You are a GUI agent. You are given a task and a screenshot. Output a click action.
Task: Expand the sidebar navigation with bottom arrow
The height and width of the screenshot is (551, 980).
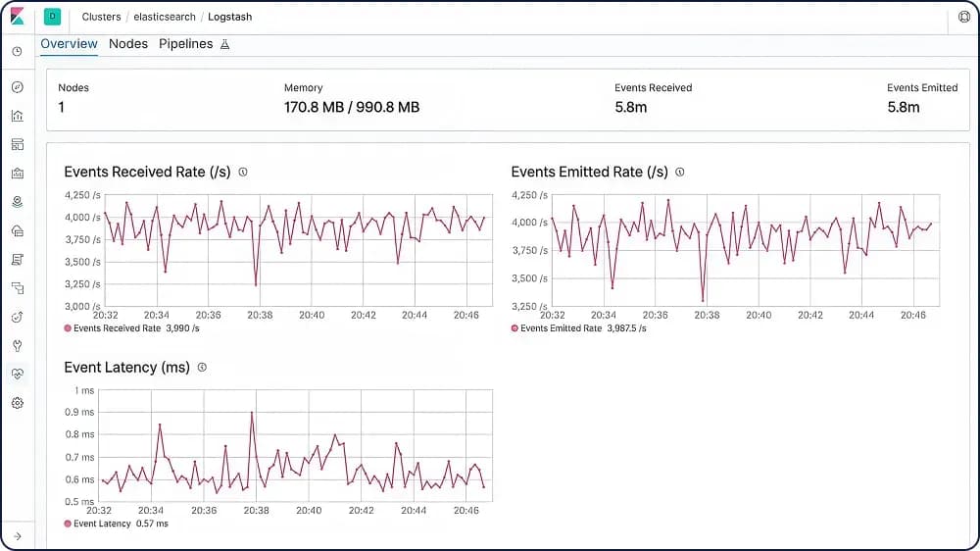tap(17, 535)
